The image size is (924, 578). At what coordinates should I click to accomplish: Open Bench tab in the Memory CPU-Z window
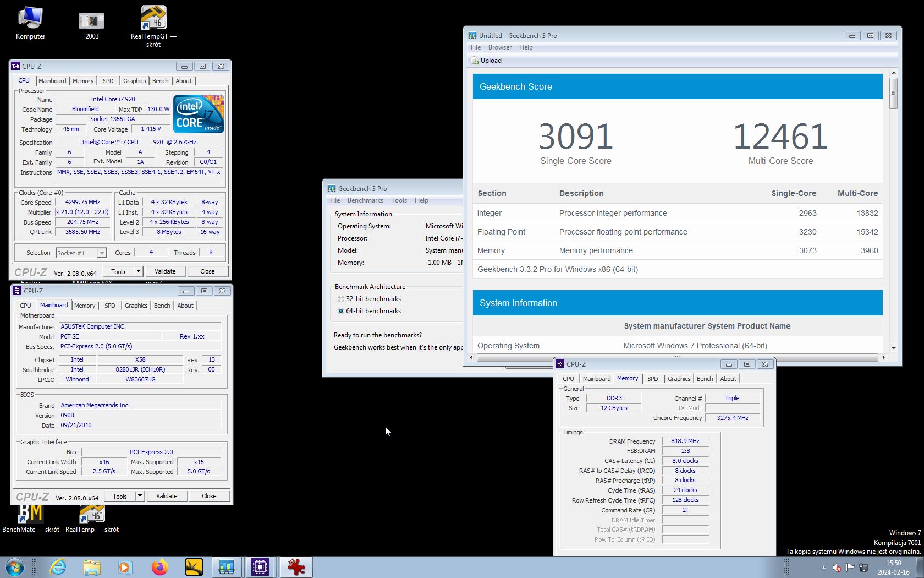(x=705, y=379)
